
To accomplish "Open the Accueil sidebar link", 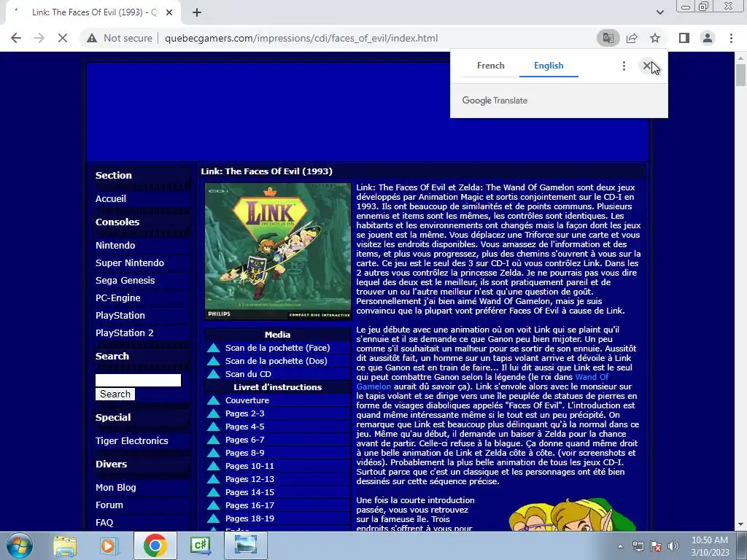I will tap(111, 198).
